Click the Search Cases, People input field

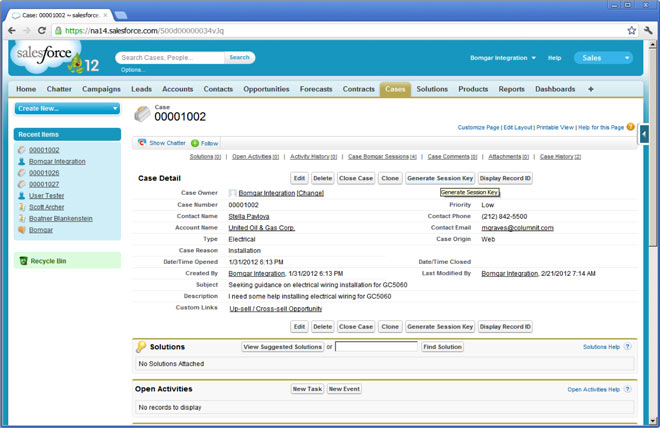coord(170,58)
